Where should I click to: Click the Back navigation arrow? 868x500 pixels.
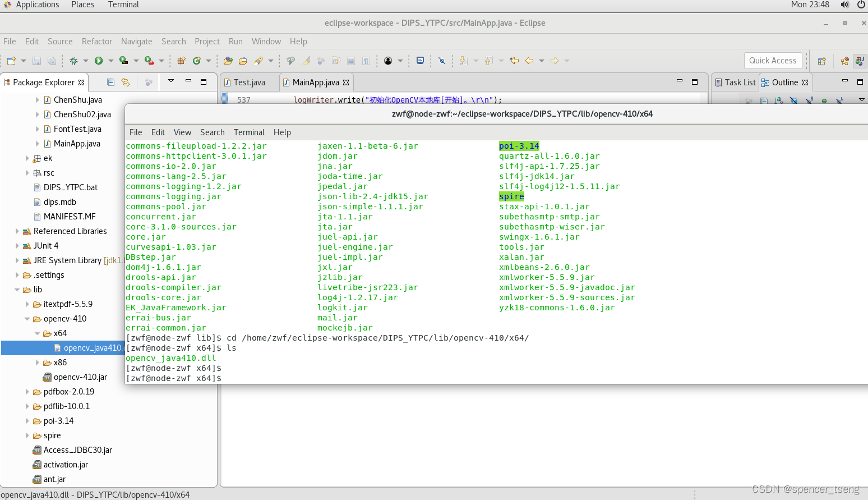530,61
